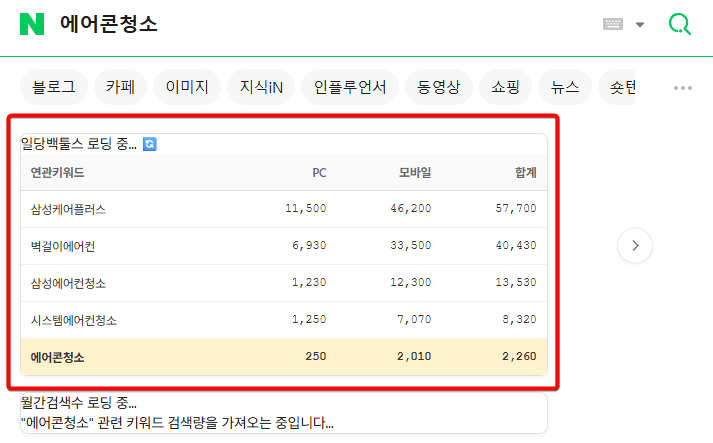The width and height of the screenshot is (713, 443).
Task: Open the three-dots more tabs menu
Action: (683, 88)
